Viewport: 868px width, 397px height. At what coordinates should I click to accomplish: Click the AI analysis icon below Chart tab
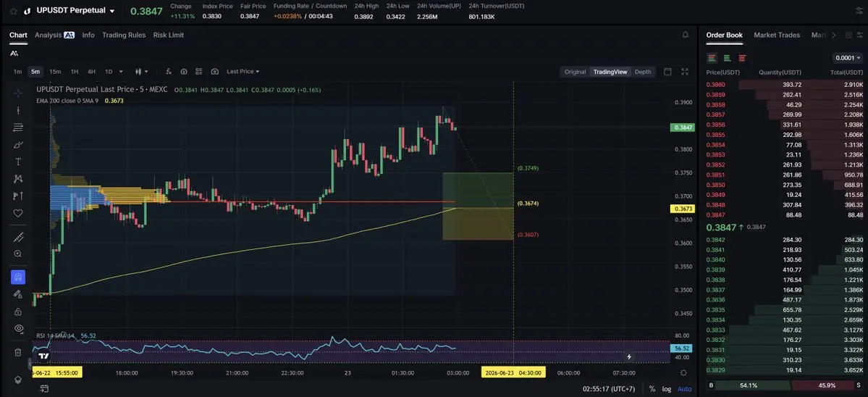14,53
